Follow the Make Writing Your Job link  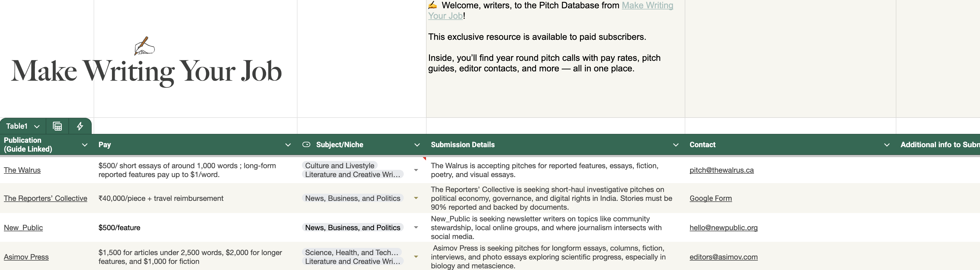pyautogui.click(x=647, y=5)
